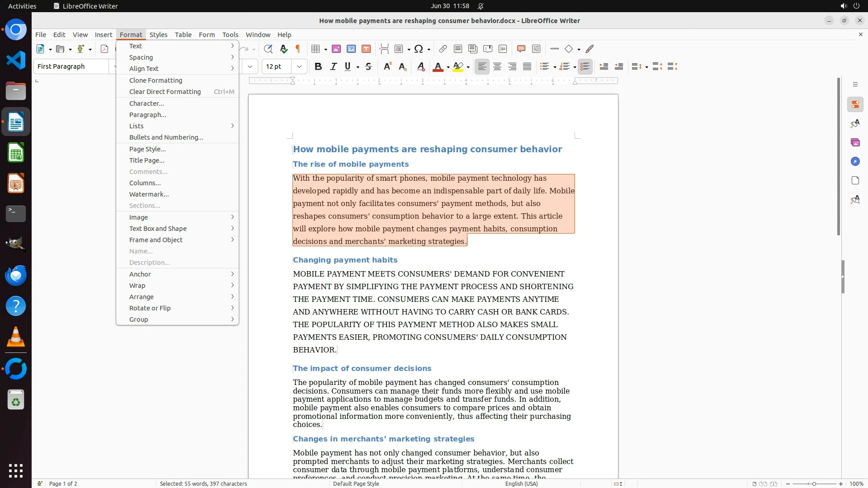This screenshot has width=868, height=488.
Task: Click the Insert Hyperlink icon
Action: [443, 49]
